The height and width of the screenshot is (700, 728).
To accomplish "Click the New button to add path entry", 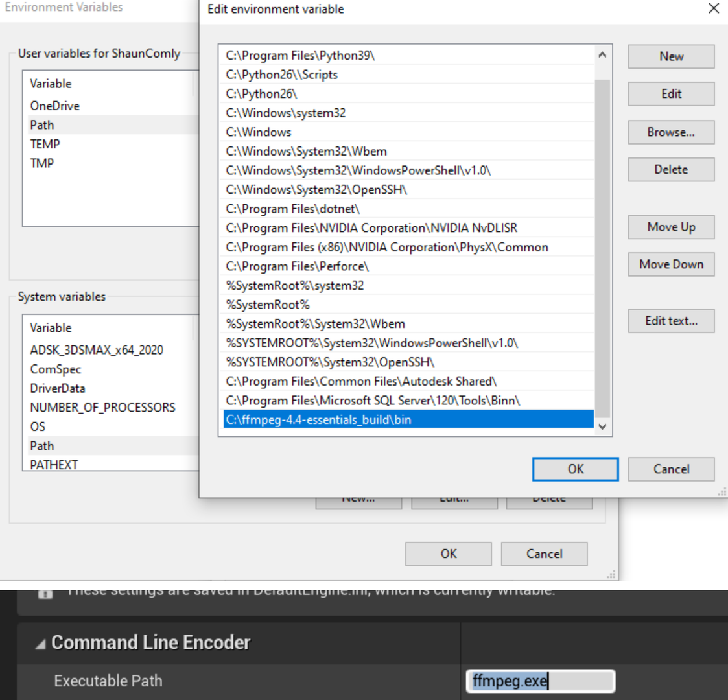I will [670, 56].
